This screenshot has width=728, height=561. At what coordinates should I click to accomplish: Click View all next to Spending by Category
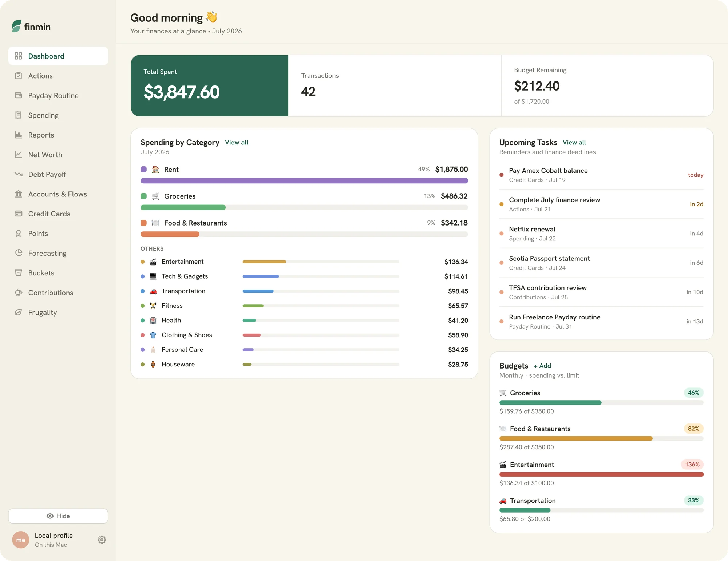[x=237, y=142]
